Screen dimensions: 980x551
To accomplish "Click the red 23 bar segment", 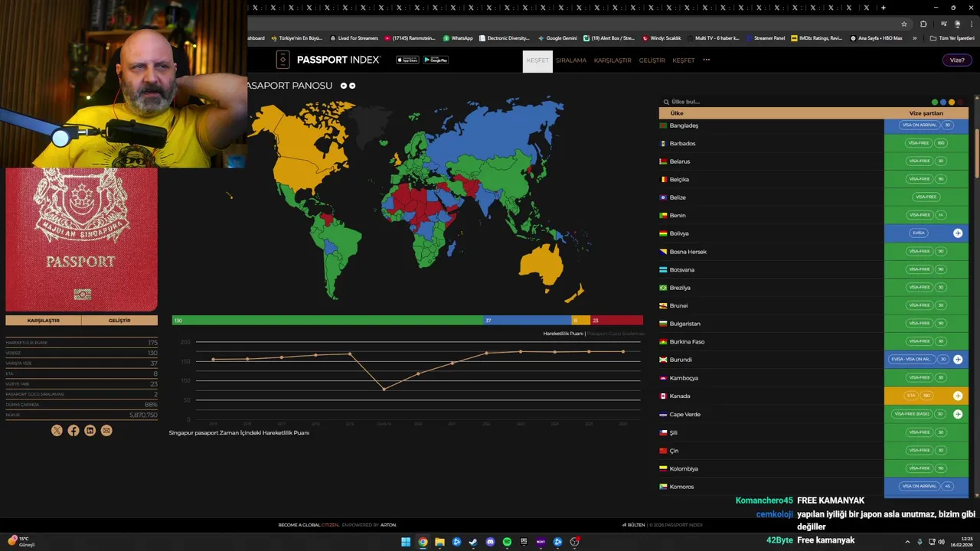I will (616, 320).
